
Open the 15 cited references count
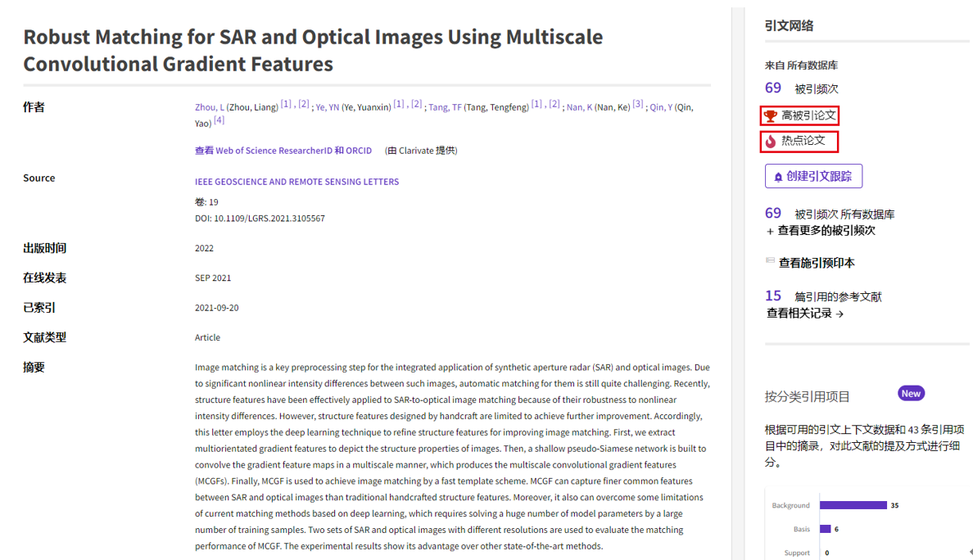click(x=772, y=296)
